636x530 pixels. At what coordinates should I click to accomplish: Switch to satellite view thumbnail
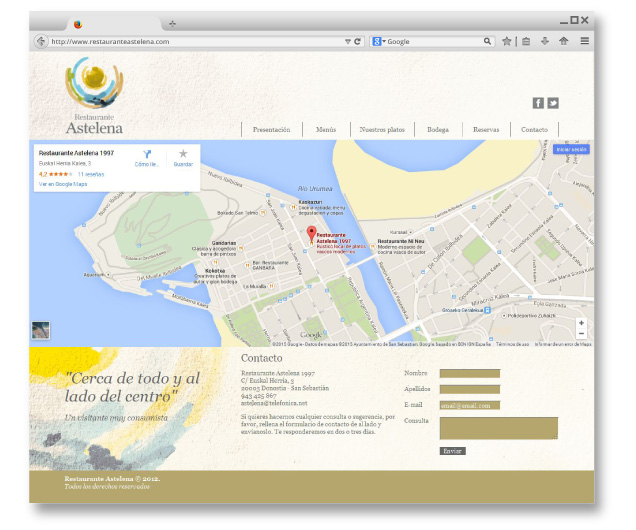(41, 330)
